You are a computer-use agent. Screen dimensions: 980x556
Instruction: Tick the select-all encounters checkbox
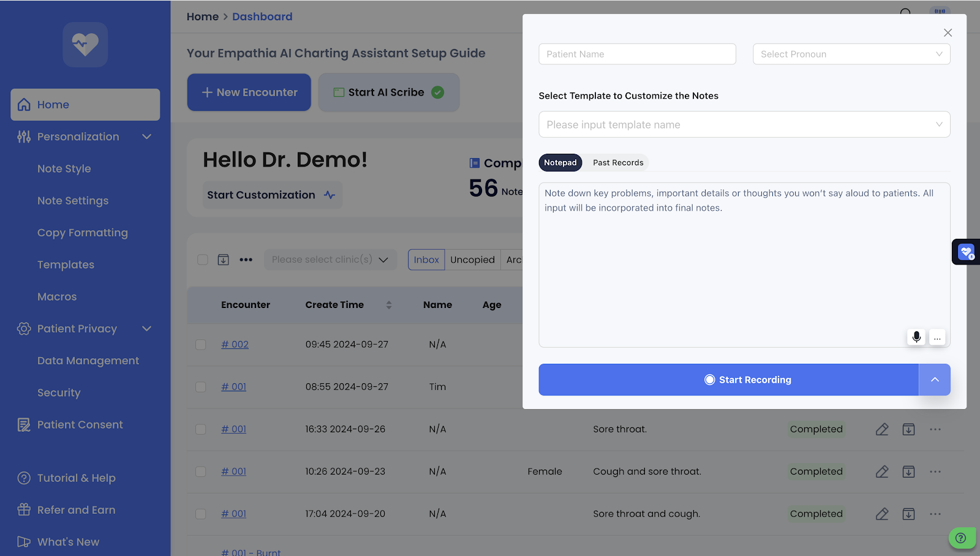203,260
